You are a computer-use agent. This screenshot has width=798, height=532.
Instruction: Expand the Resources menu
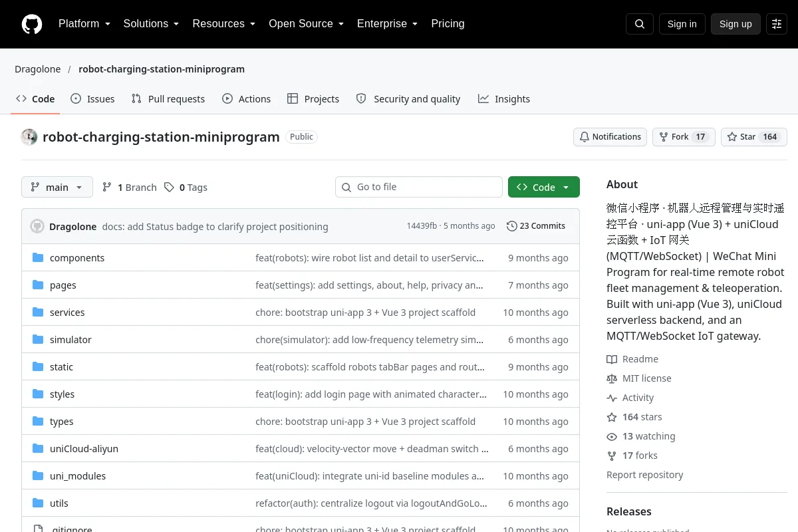[224, 24]
